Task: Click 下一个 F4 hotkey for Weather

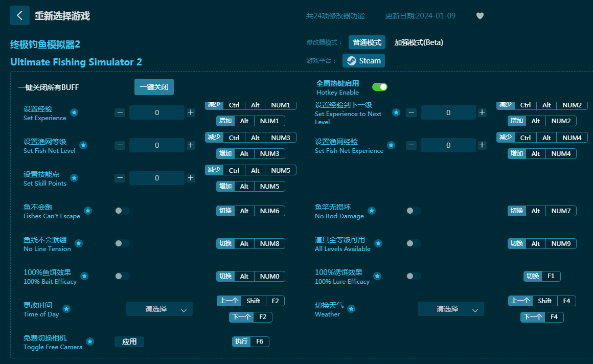Action: (x=542, y=317)
